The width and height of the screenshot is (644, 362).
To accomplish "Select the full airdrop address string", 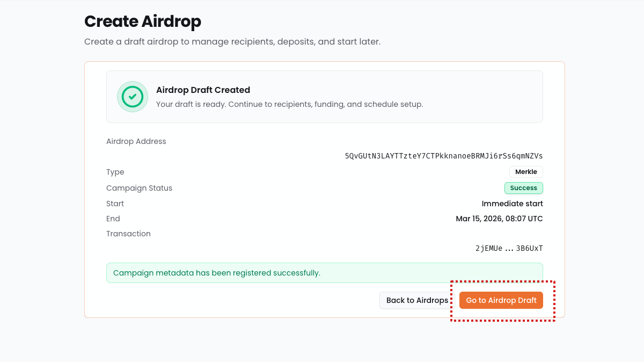I will pyautogui.click(x=443, y=156).
